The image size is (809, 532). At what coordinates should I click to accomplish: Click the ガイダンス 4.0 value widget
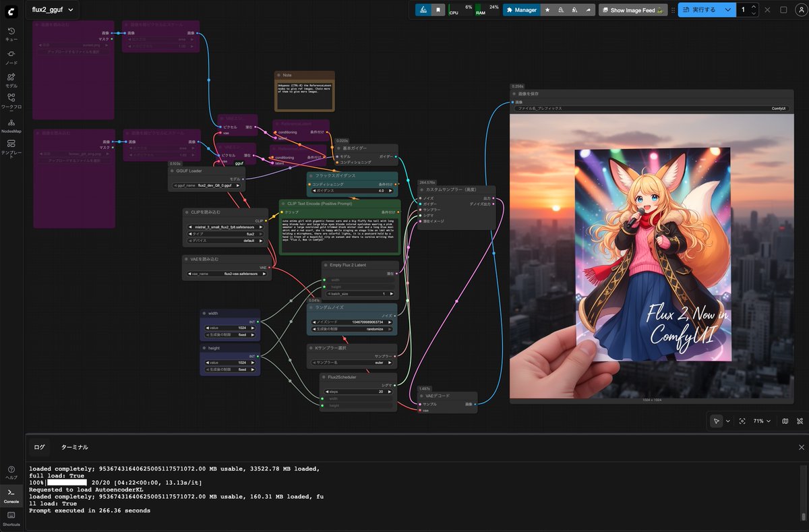[x=352, y=191]
